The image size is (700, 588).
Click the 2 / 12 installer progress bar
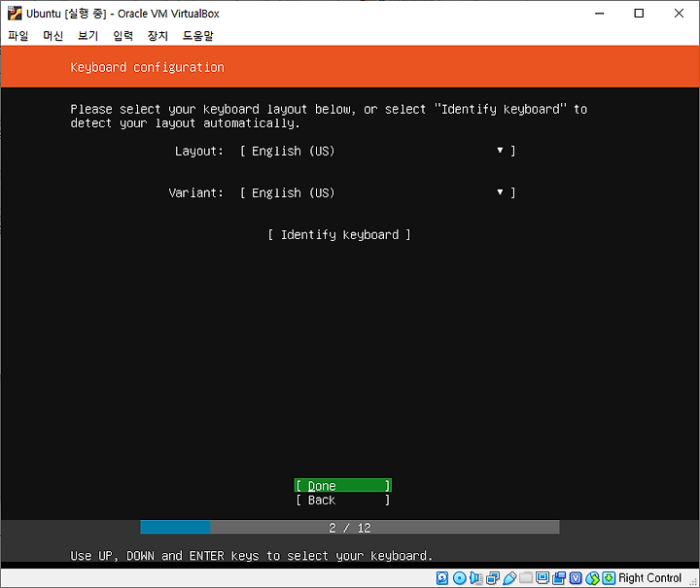(350, 528)
